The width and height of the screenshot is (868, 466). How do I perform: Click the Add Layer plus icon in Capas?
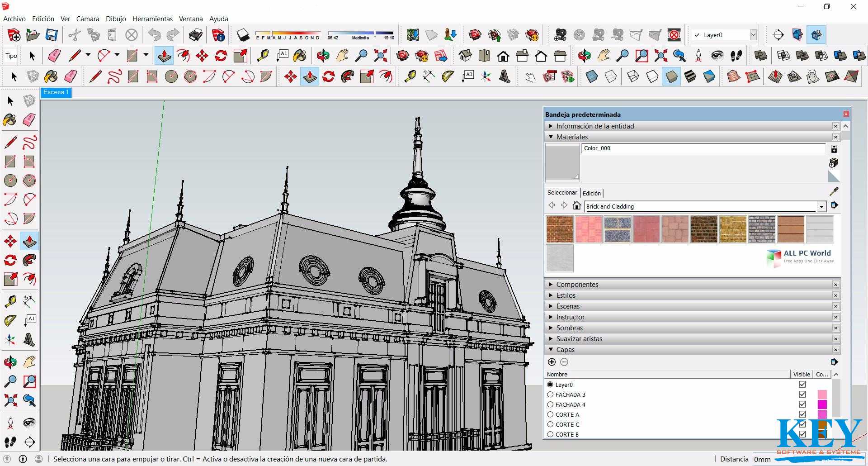552,362
